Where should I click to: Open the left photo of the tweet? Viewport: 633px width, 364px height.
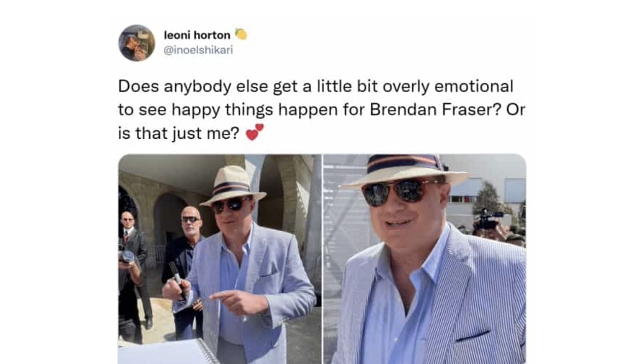point(219,259)
